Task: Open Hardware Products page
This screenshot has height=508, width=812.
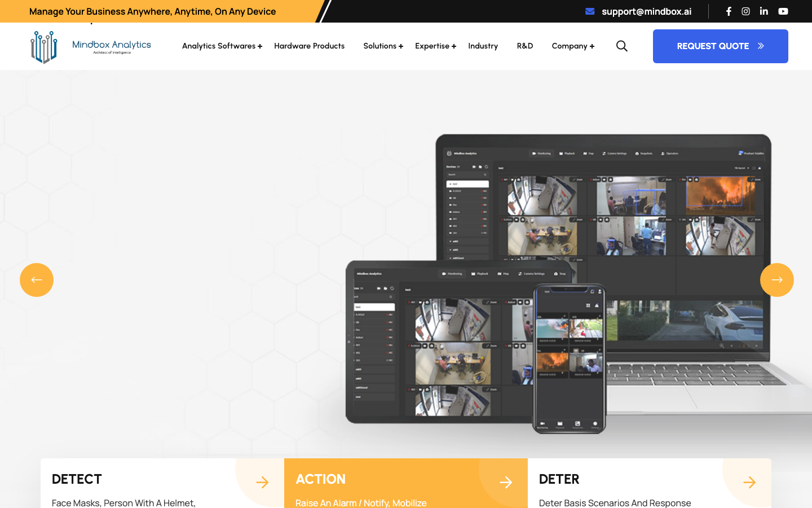Action: 309,46
